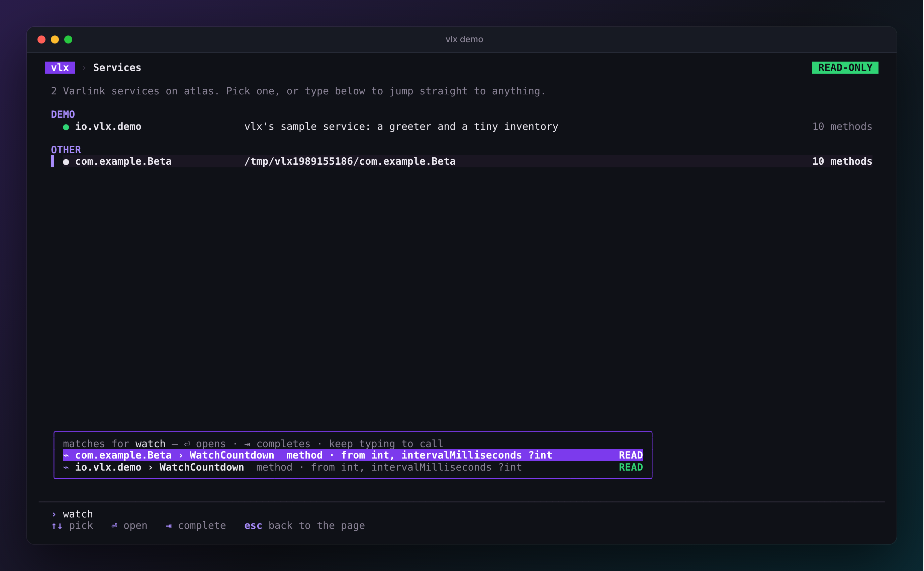924x571 pixels.
Task: Open the io.vlx.demo WatchCountdown match
Action: point(353,467)
